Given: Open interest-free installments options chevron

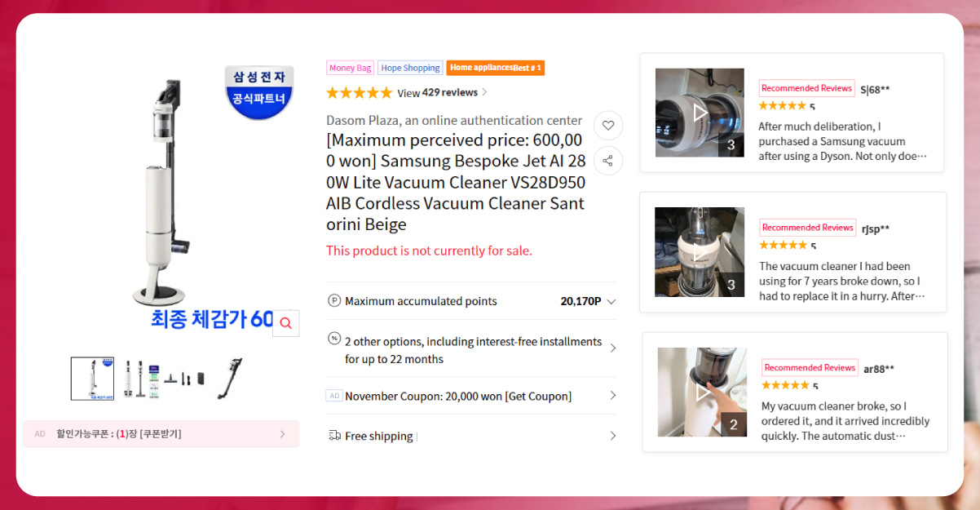Looking at the screenshot, I should [613, 348].
